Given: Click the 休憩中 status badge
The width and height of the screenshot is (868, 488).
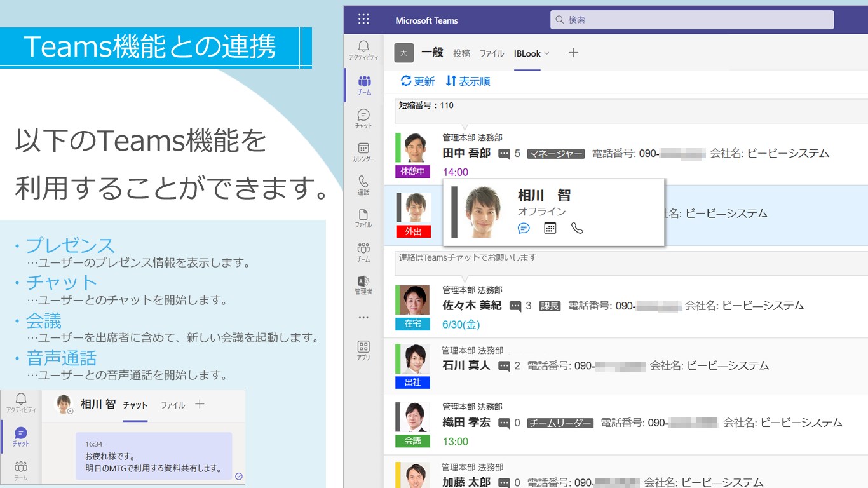Looking at the screenshot, I should coord(413,172).
